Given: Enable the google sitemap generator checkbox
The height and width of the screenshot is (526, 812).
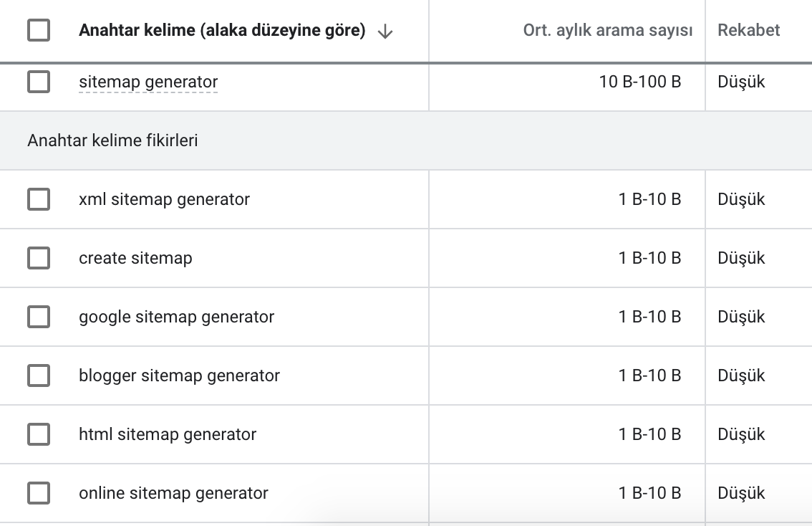Looking at the screenshot, I should click(39, 317).
